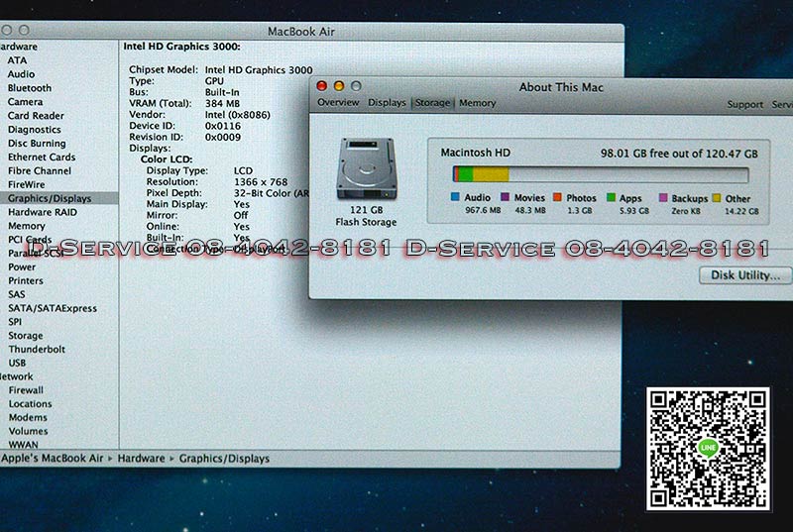Screen dimensions: 793x532
Task: Click the blue Audio legend swatch
Action: point(455,197)
